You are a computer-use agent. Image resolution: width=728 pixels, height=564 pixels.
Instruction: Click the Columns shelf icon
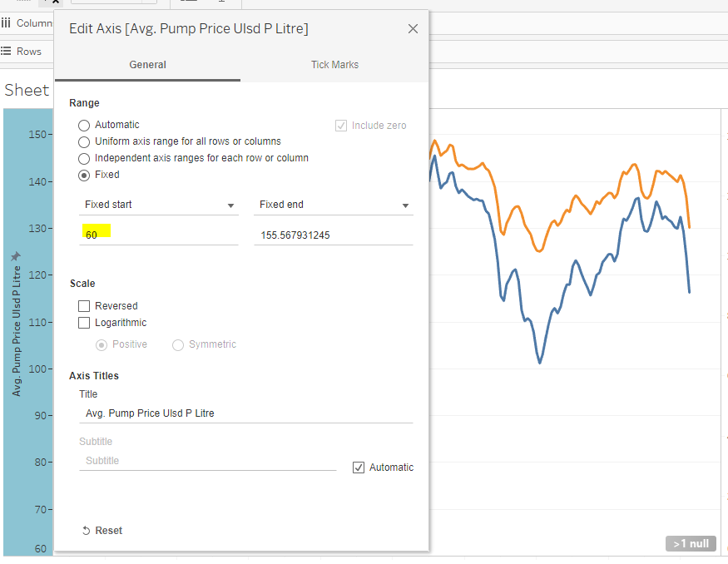point(6,22)
